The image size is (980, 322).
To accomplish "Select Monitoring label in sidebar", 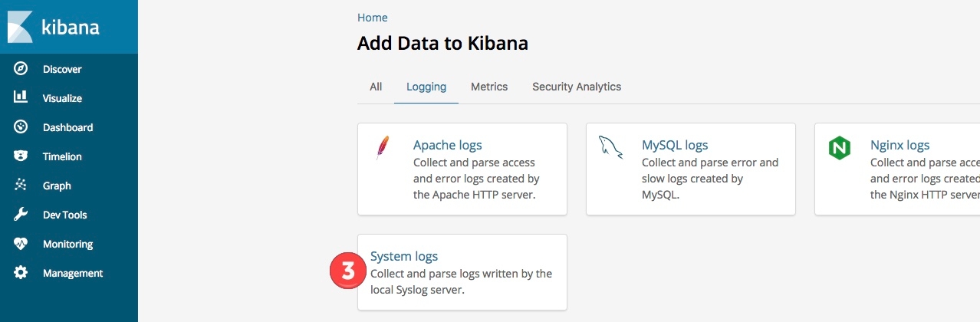I will point(67,244).
